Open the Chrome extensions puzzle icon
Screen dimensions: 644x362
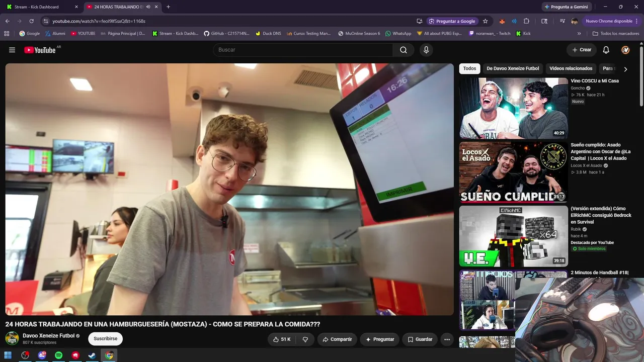pos(526,21)
